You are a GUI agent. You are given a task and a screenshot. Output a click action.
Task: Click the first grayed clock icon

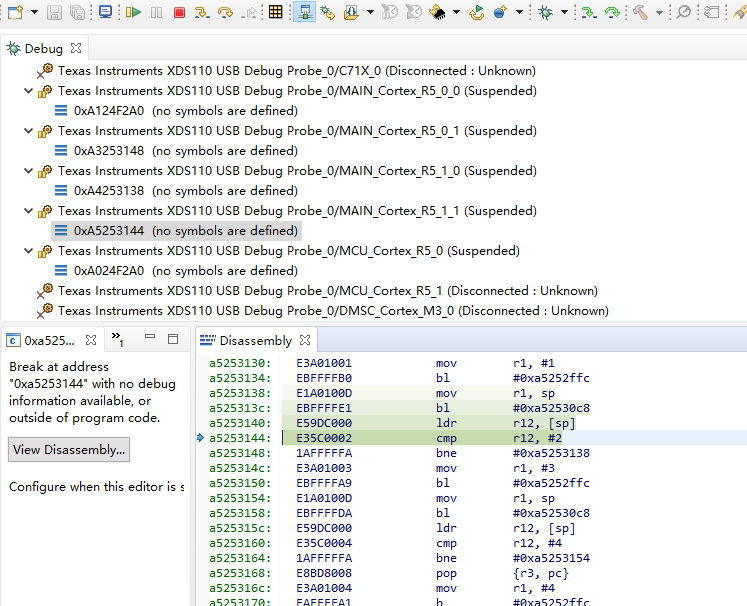point(390,12)
